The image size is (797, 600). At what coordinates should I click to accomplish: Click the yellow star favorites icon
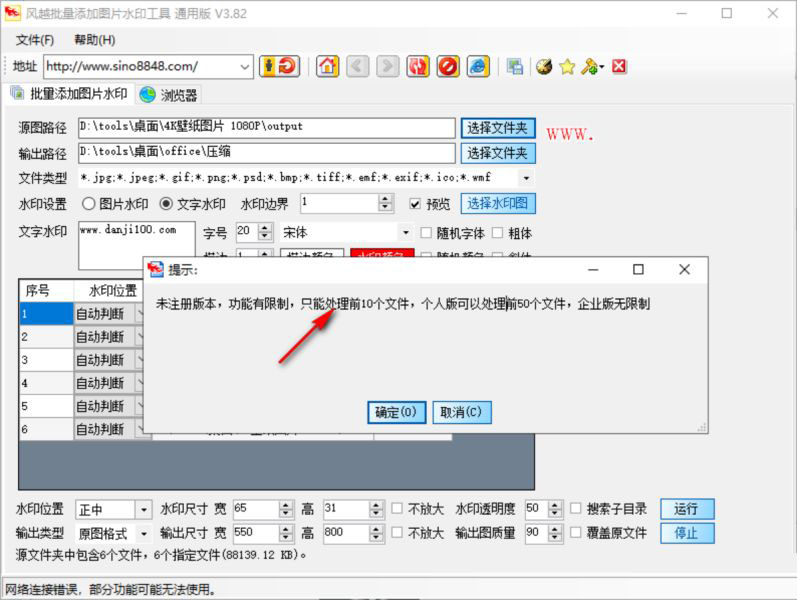(x=567, y=67)
